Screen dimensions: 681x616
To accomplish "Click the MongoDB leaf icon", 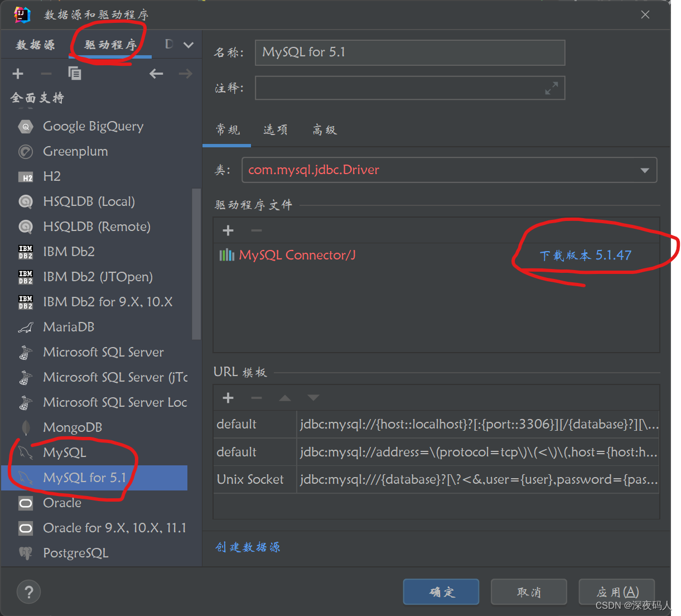I will 26,428.
